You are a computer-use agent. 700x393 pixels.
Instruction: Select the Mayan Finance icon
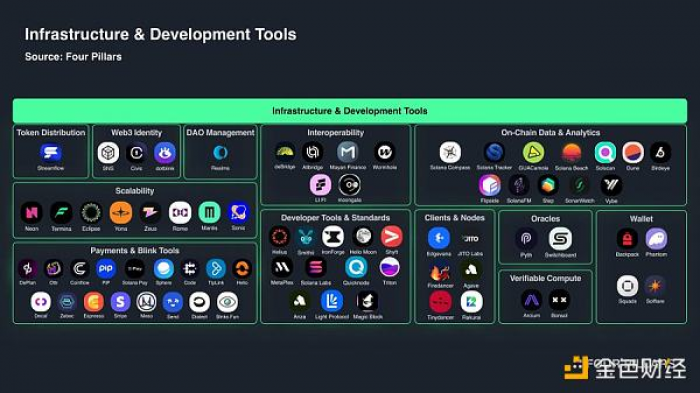348,152
